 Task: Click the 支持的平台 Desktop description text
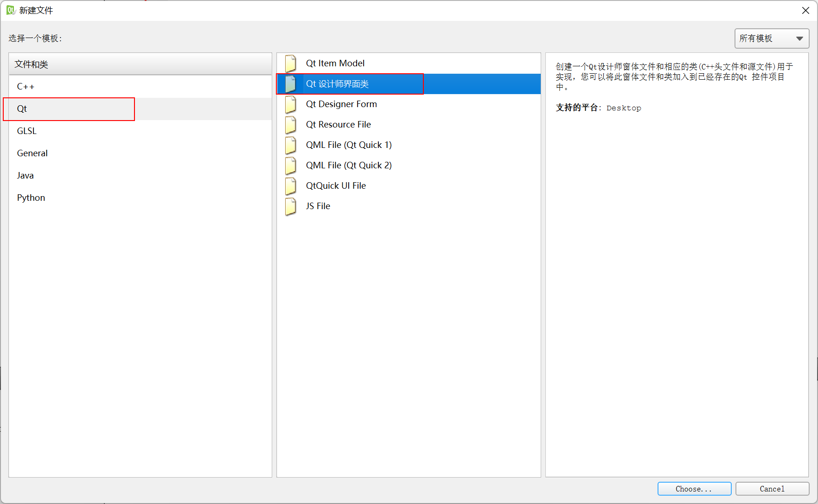pos(599,108)
